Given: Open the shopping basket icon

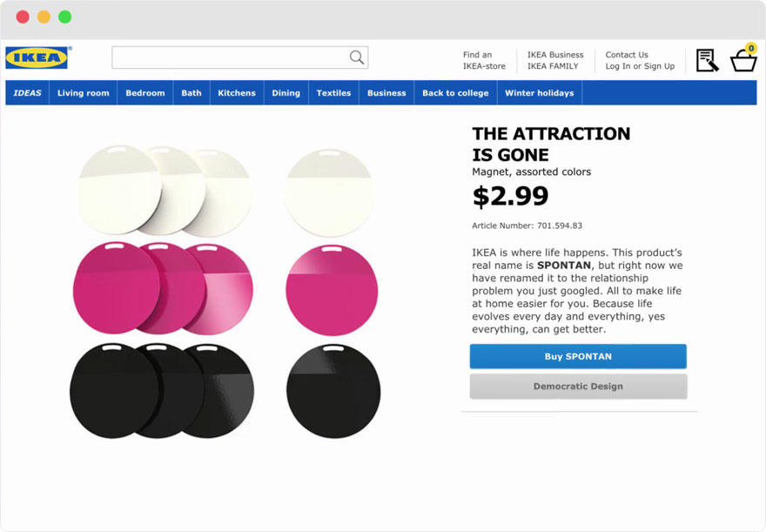Looking at the screenshot, I should point(743,61).
